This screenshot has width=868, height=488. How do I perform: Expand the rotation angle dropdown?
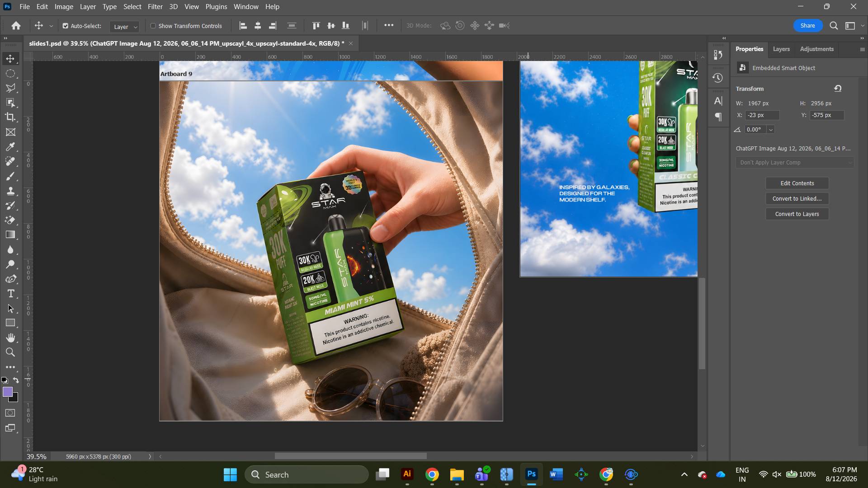tap(771, 130)
